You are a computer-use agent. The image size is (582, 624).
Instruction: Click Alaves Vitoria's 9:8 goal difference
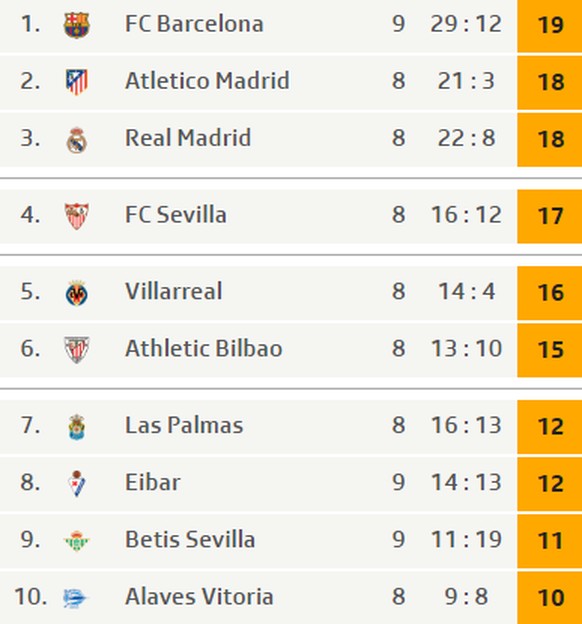[466, 597]
